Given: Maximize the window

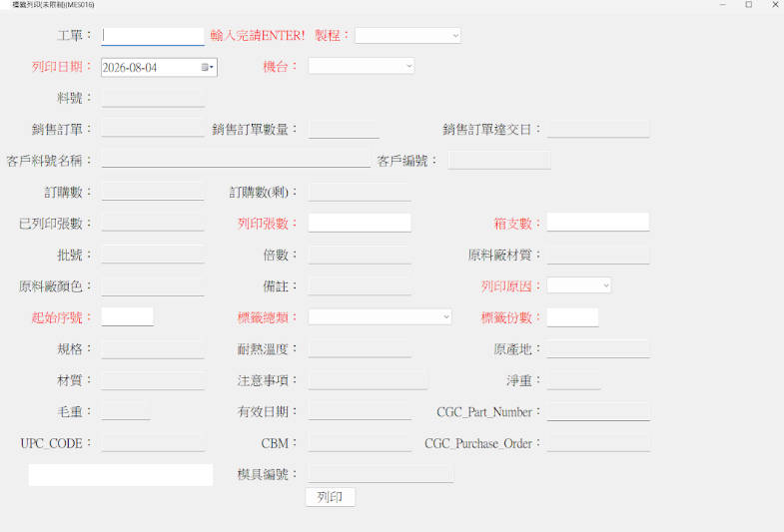Looking at the screenshot, I should (748, 5).
